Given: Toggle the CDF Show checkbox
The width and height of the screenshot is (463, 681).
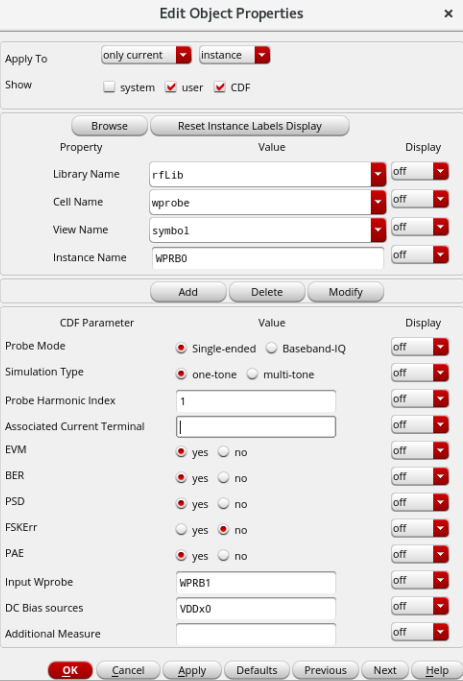Looking at the screenshot, I should click(220, 87).
